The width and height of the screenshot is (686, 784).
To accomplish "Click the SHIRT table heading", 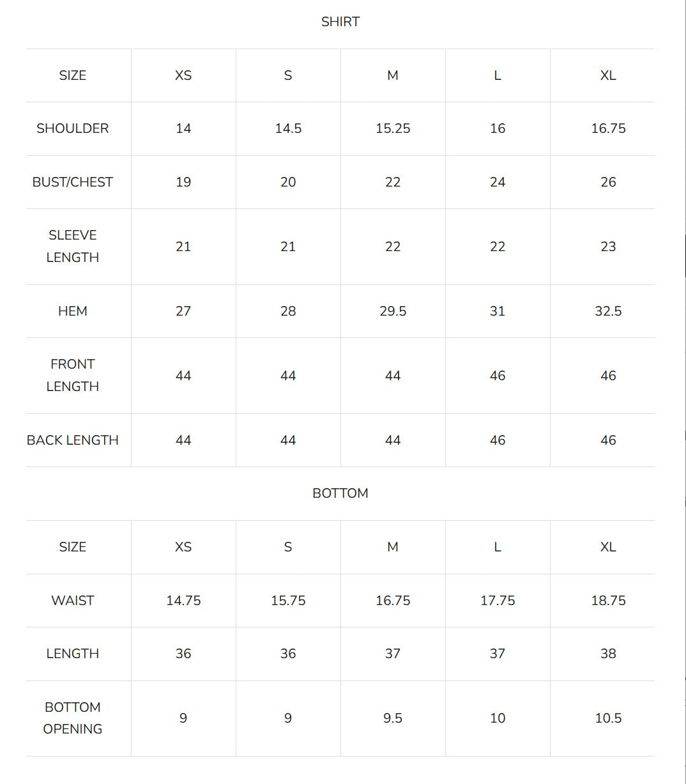I will pos(340,22).
